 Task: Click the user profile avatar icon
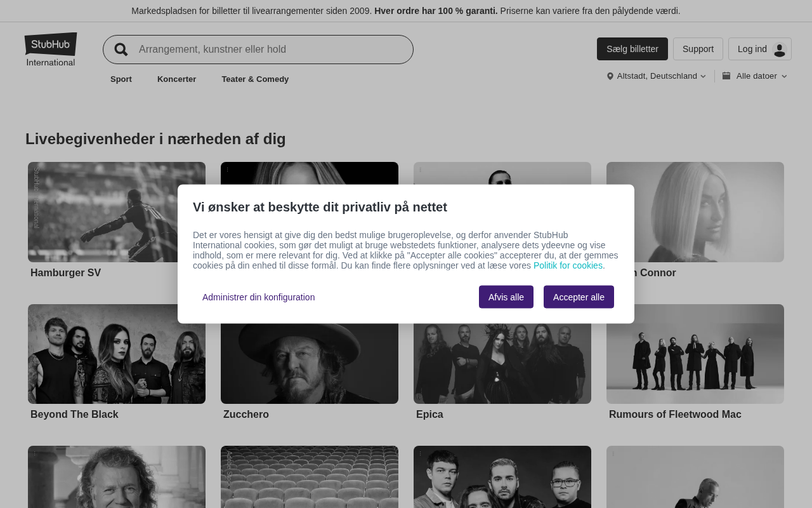(x=780, y=50)
